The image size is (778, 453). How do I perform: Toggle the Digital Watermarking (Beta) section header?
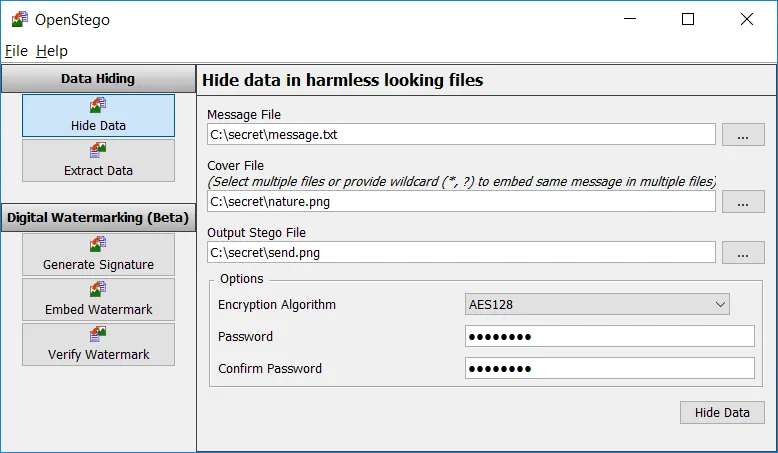click(x=98, y=217)
